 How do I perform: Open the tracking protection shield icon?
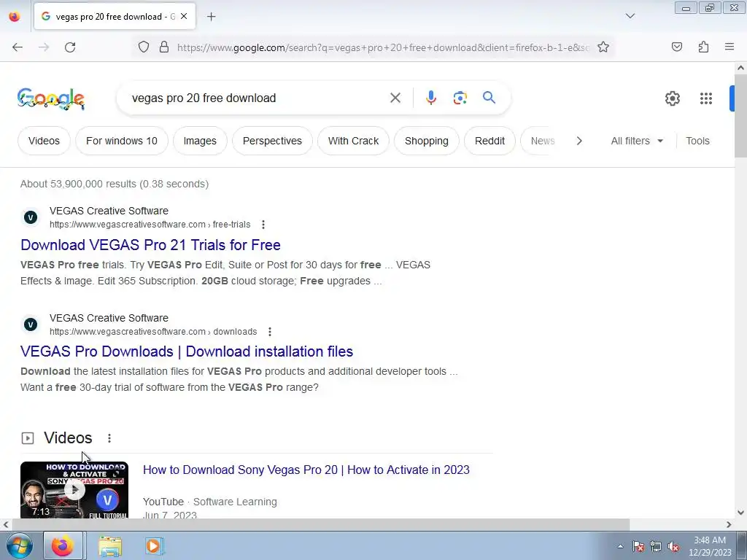click(x=144, y=47)
